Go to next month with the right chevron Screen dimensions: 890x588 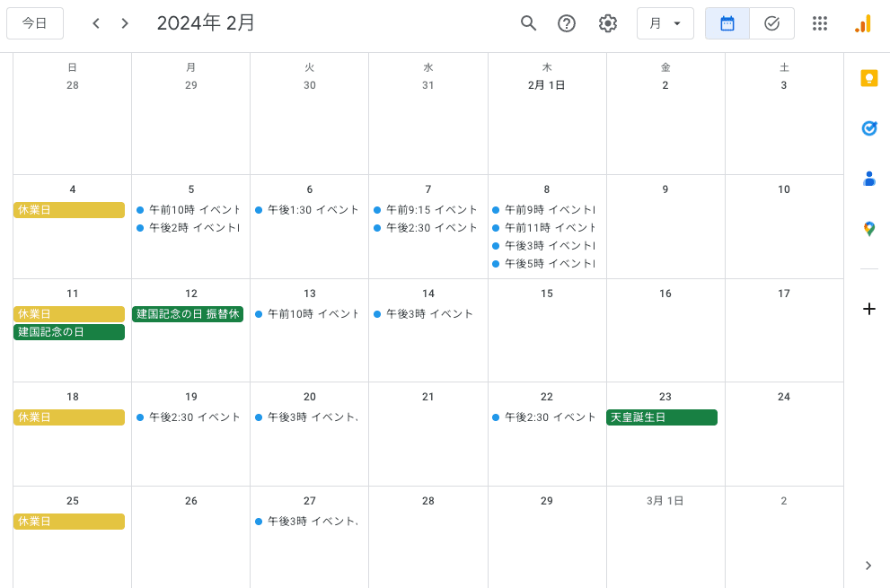pyautogui.click(x=125, y=23)
